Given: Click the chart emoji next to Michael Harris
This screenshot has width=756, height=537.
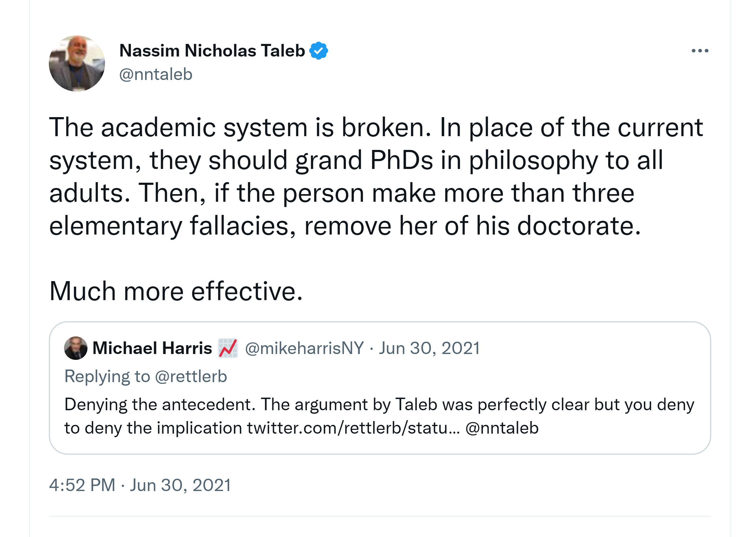Looking at the screenshot, I should click(x=228, y=348).
